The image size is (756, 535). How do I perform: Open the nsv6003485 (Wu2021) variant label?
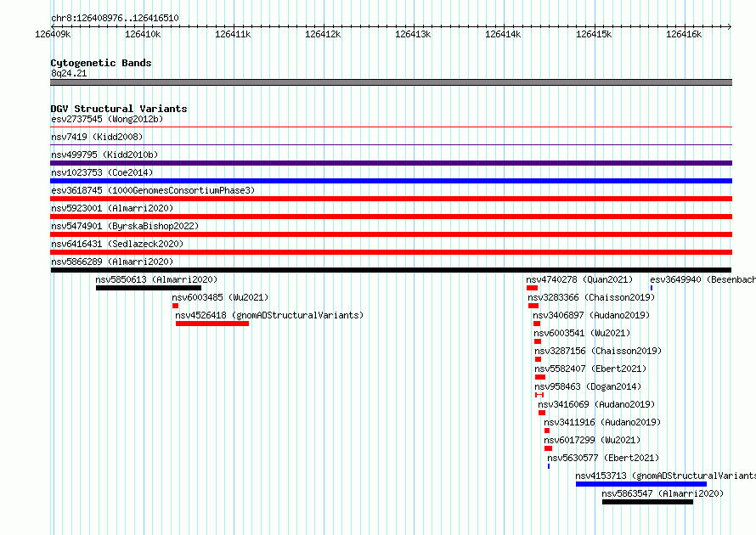[x=220, y=297]
